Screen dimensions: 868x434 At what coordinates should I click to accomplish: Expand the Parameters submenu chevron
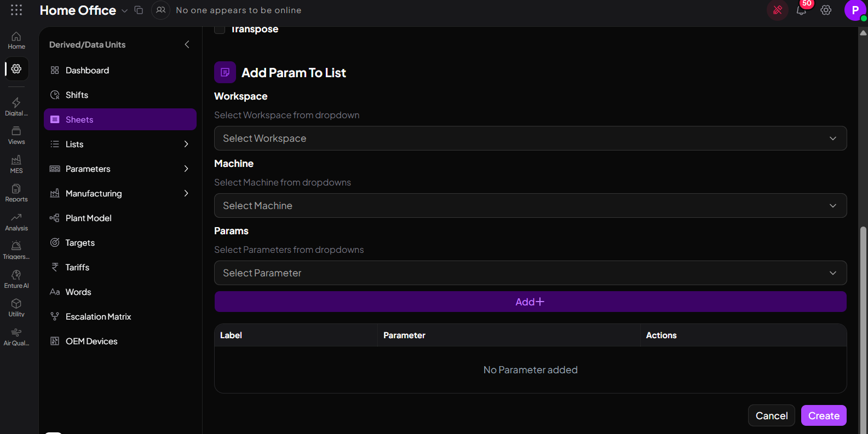coord(186,169)
